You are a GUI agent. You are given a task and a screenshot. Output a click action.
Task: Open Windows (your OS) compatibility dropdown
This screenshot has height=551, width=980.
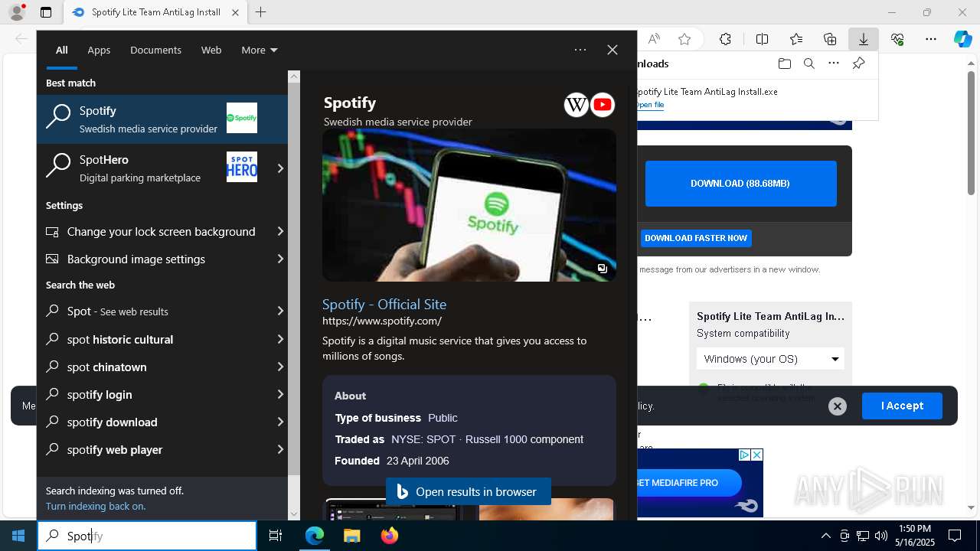770,359
